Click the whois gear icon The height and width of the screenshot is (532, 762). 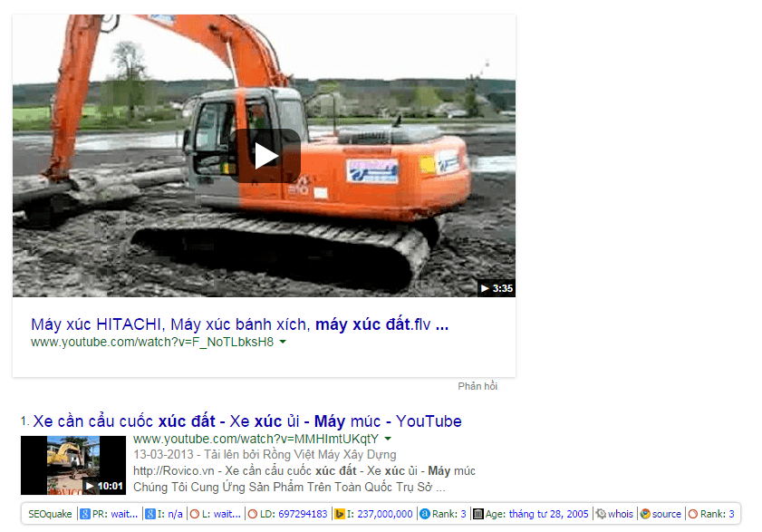click(x=601, y=514)
